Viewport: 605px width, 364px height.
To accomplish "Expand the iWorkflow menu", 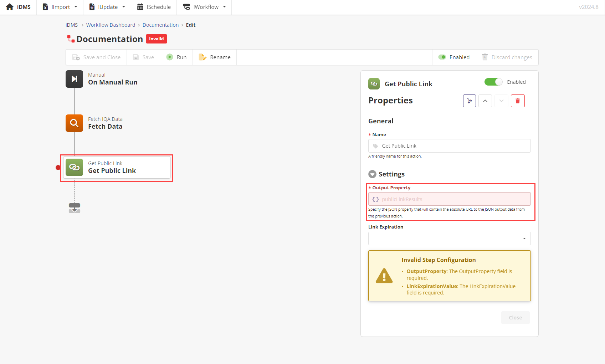I will 205,7.
